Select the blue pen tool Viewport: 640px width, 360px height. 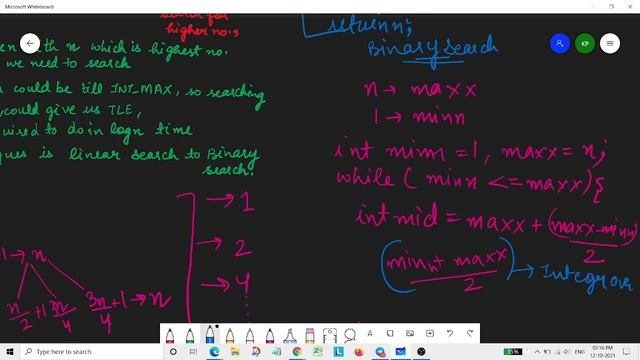pyautogui.click(x=210, y=334)
